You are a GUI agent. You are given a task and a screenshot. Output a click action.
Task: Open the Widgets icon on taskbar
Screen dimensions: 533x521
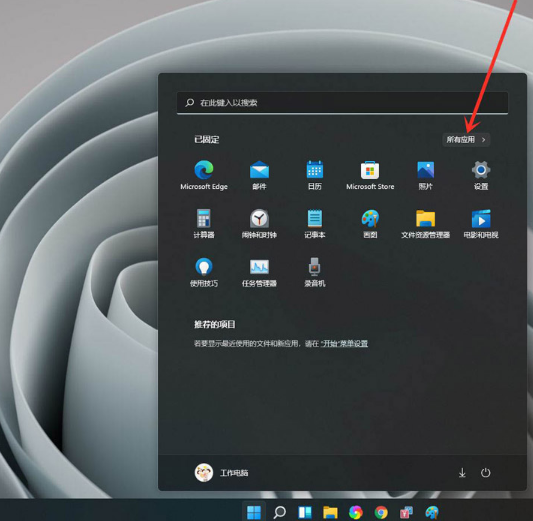click(x=305, y=512)
